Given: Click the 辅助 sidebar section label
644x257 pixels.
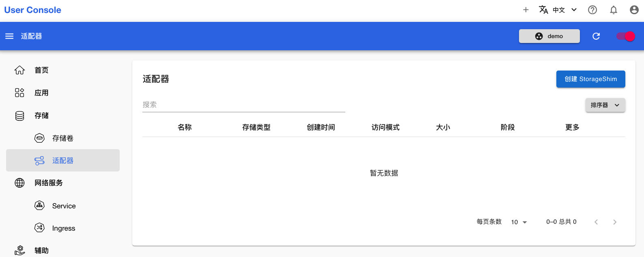Looking at the screenshot, I should [x=41, y=251].
